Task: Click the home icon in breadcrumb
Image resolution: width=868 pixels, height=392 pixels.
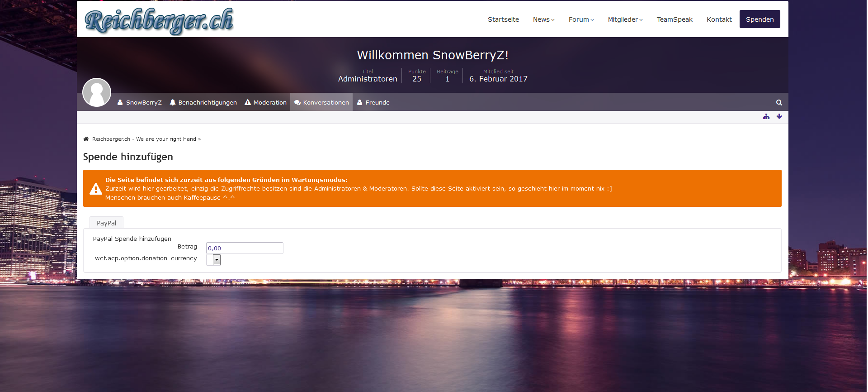Action: [86, 139]
